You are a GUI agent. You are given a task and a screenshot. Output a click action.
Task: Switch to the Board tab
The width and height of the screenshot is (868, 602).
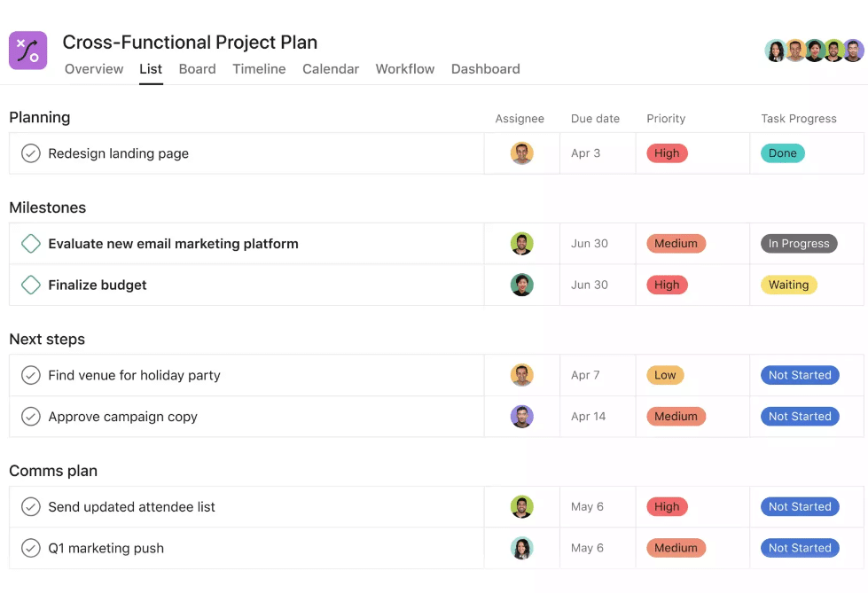coord(197,69)
